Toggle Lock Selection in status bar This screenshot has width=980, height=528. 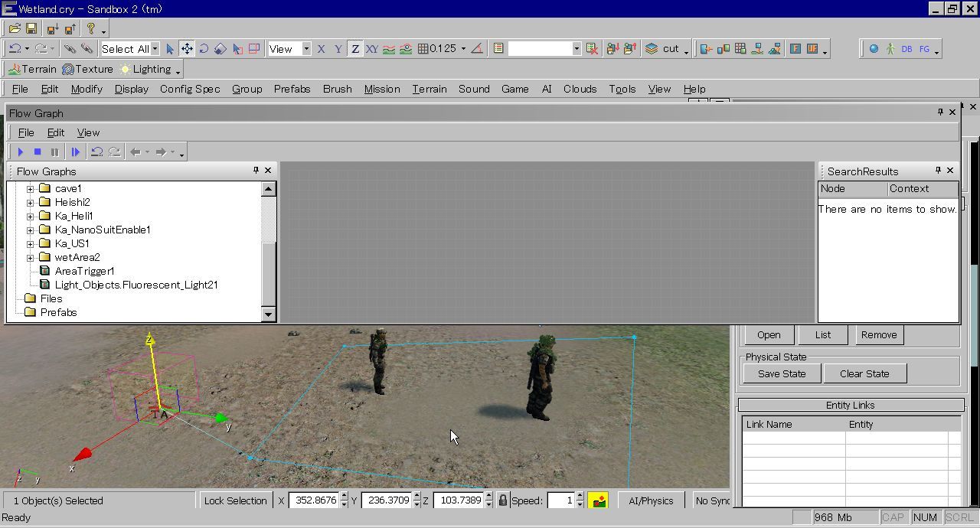pos(235,500)
